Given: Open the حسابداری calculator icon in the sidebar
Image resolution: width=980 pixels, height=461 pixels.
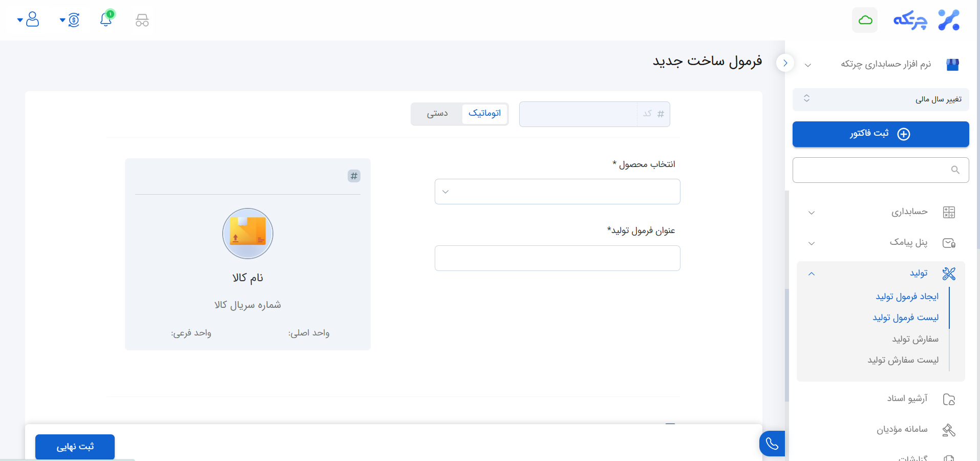Looking at the screenshot, I should pos(949,212).
